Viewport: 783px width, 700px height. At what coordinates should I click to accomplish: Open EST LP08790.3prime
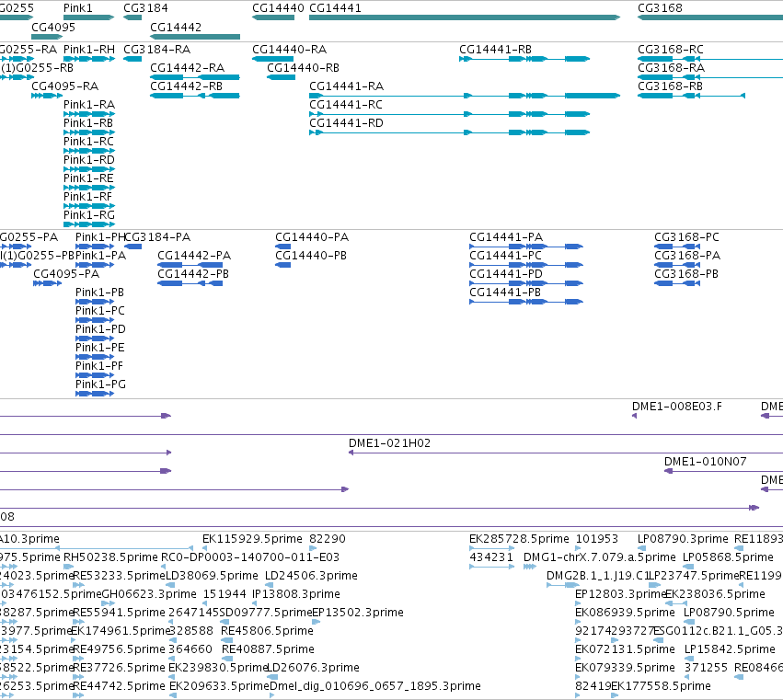pyautogui.click(x=641, y=548)
